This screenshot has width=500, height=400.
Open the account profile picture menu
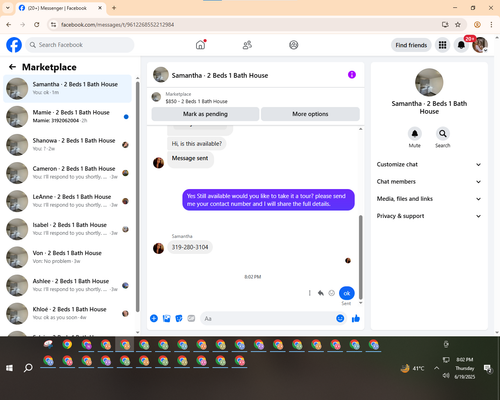(x=480, y=45)
